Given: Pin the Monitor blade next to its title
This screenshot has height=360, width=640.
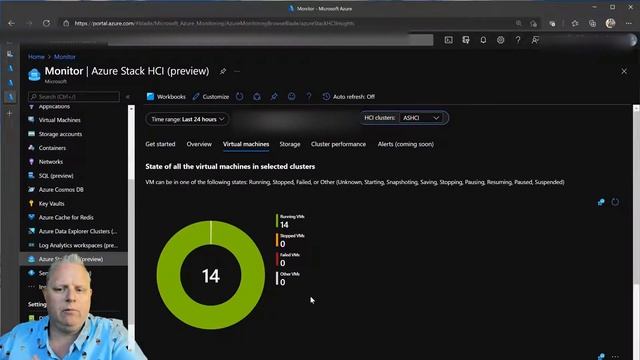Looking at the screenshot, I should tap(222, 71).
